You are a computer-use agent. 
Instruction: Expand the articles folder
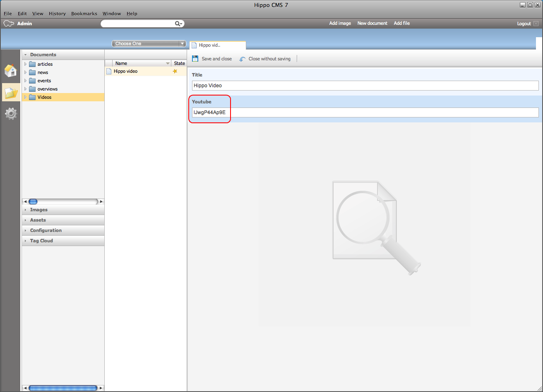pos(25,64)
